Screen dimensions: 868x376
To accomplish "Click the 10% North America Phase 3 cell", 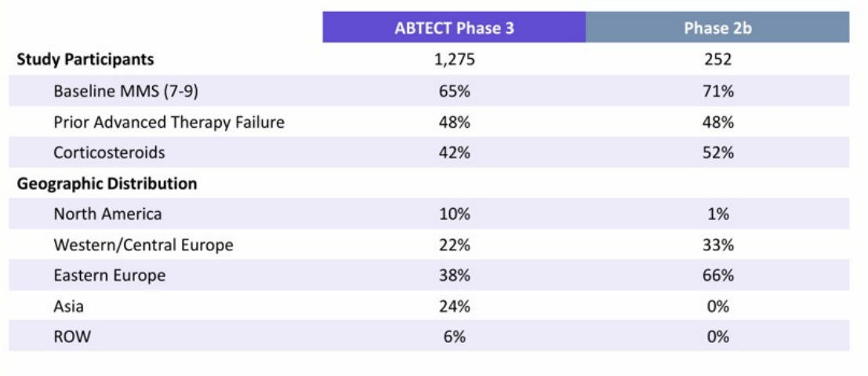I will 454,214.
